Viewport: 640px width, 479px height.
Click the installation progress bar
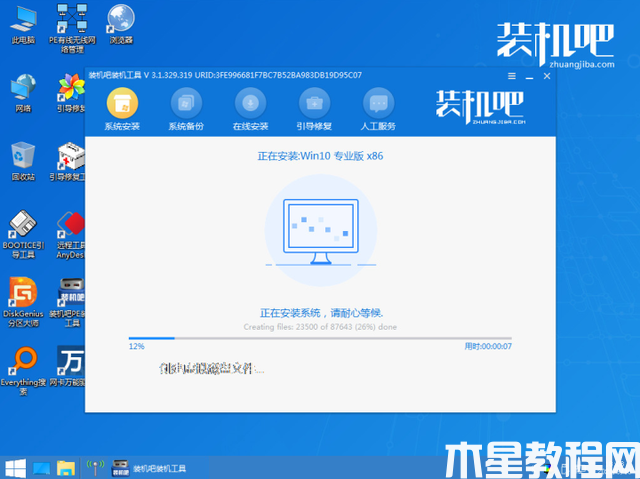click(320, 338)
